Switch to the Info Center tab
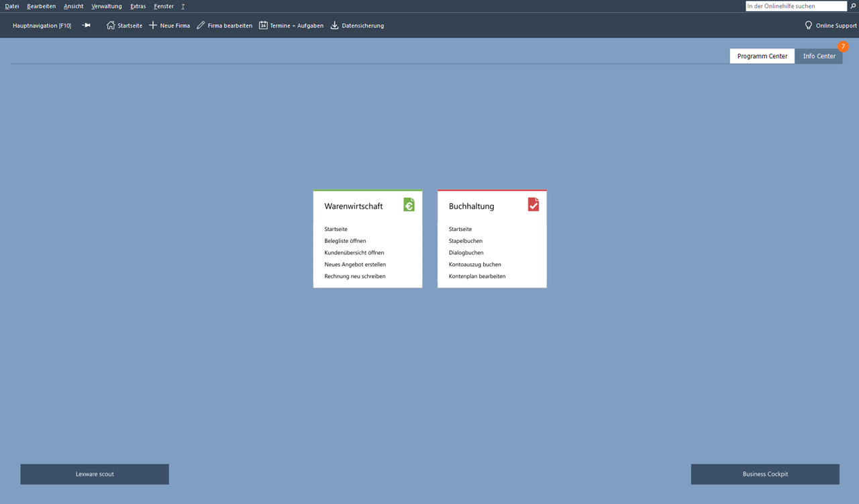Viewport: 859px width, 504px height. (x=819, y=56)
